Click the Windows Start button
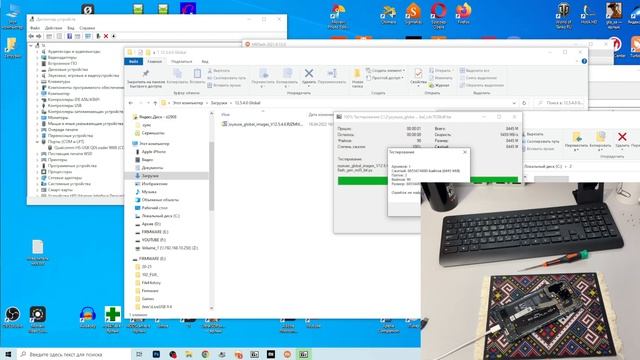 coord(8,354)
